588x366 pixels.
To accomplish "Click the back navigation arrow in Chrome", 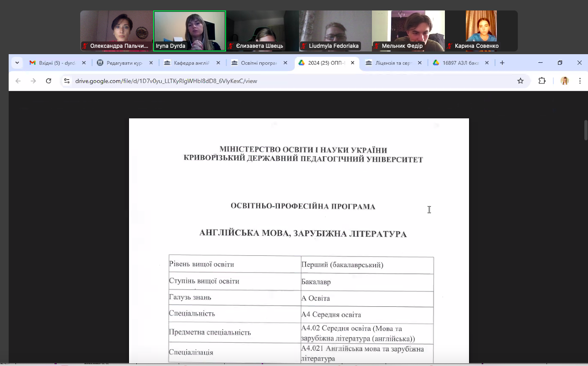I will pos(17,81).
